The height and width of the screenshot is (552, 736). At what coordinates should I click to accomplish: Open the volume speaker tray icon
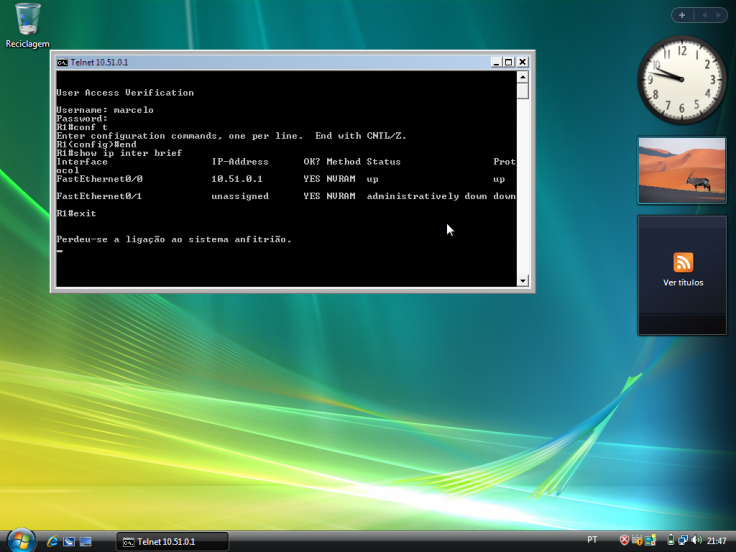[695, 540]
